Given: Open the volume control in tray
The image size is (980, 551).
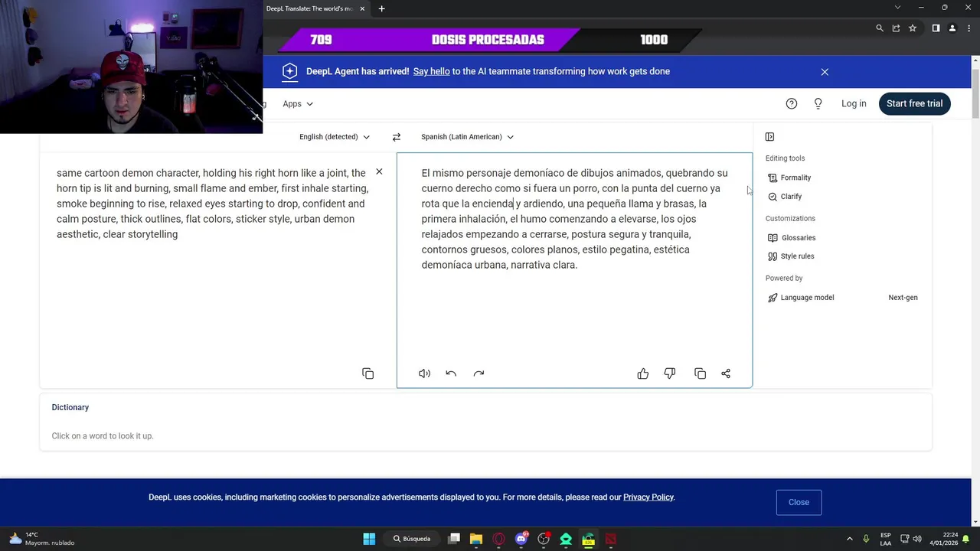Looking at the screenshot, I should (917, 539).
